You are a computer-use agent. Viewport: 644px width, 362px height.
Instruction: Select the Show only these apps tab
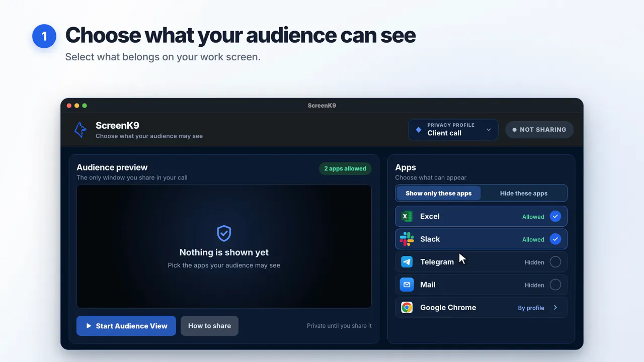pos(439,194)
